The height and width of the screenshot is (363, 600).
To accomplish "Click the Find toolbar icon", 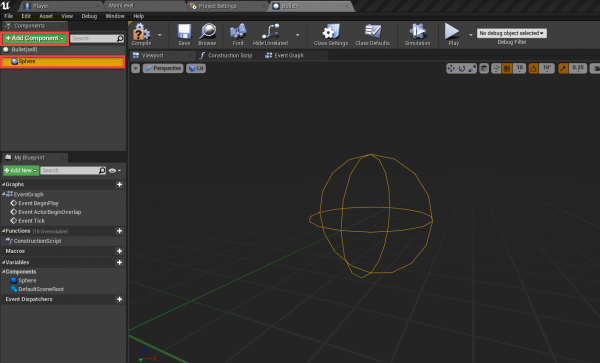I will (238, 34).
